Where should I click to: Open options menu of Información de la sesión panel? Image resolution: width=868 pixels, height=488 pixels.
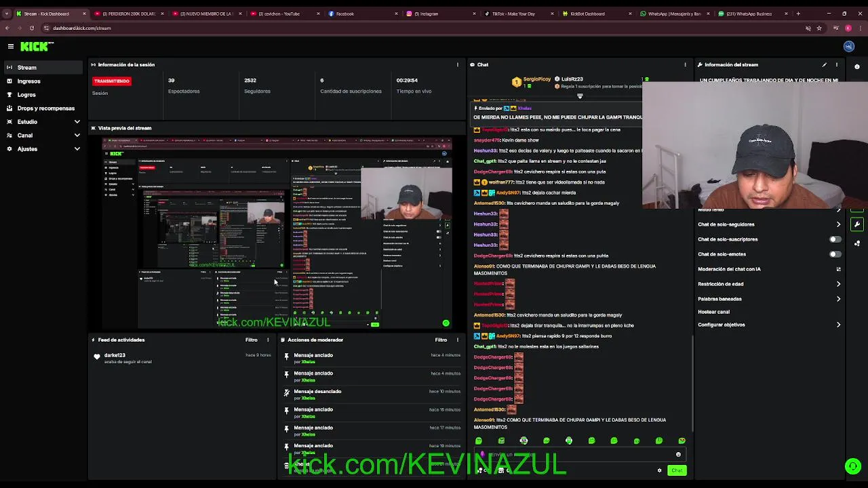coord(458,64)
